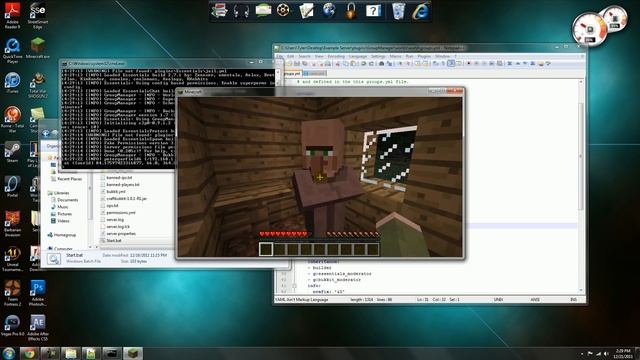Click Explorer Back arrow button

tap(46, 133)
